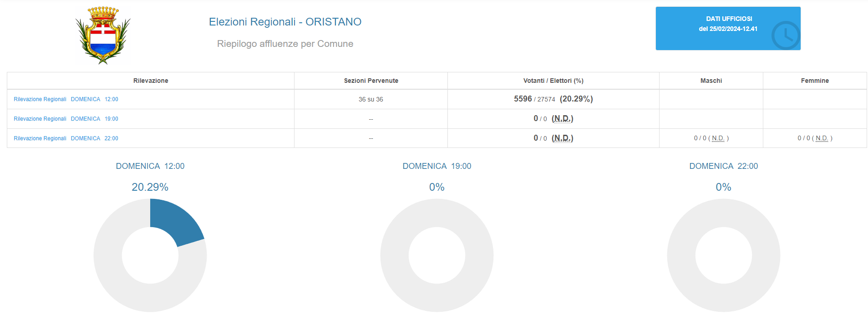Open Rilevazione Regionali DOMENICA 19:00 link
Image resolution: width=868 pixels, height=320 pixels.
66,119
